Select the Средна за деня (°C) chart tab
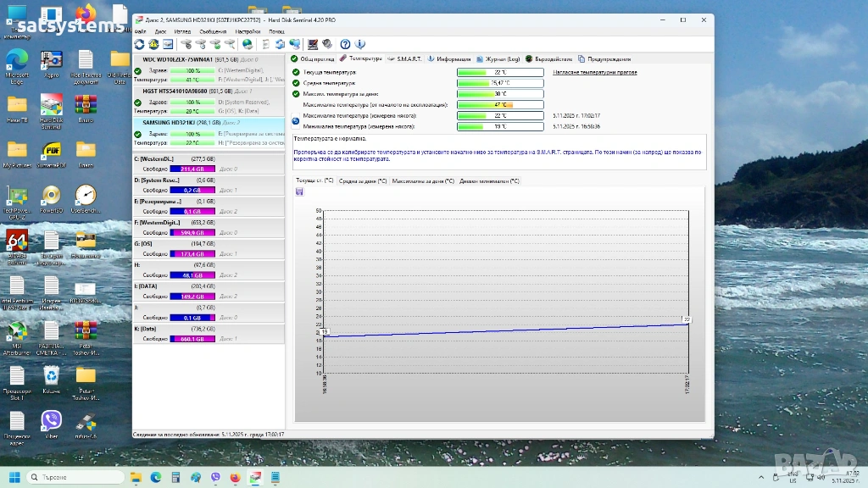868x488 pixels. coord(363,180)
